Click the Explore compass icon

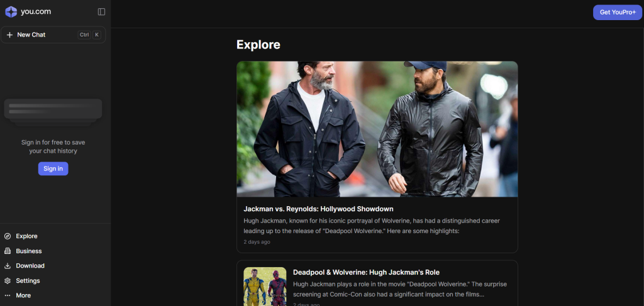coord(8,236)
